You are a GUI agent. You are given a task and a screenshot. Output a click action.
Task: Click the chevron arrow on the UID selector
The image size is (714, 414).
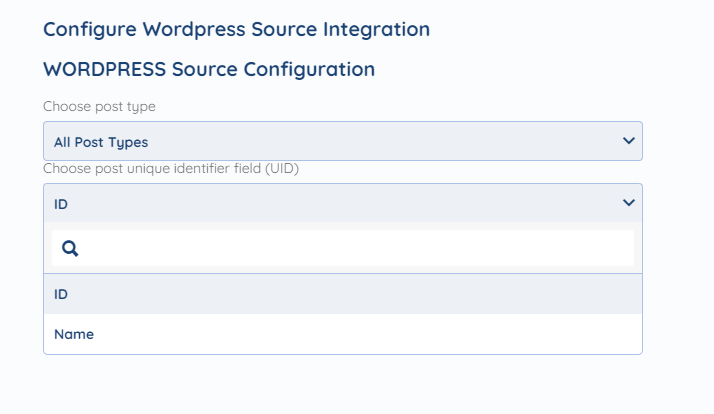(628, 203)
